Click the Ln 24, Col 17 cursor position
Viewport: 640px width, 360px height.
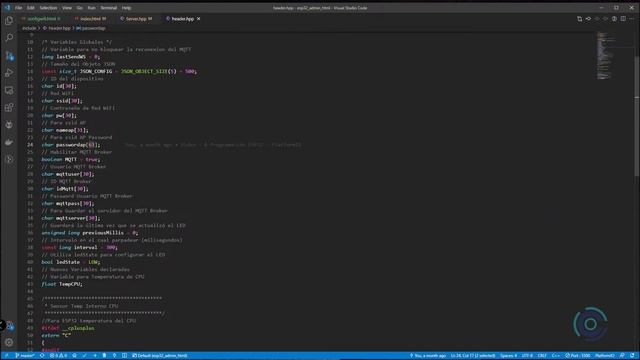tap(473, 356)
